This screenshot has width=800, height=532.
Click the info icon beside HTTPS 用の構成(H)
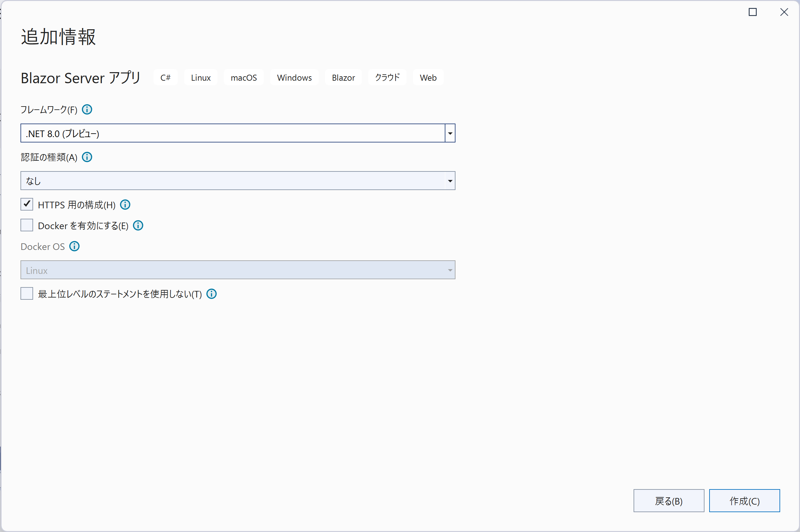coord(125,205)
